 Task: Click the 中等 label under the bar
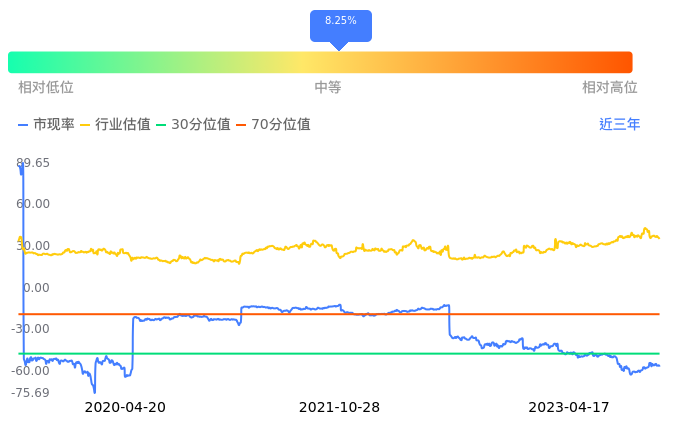click(328, 88)
